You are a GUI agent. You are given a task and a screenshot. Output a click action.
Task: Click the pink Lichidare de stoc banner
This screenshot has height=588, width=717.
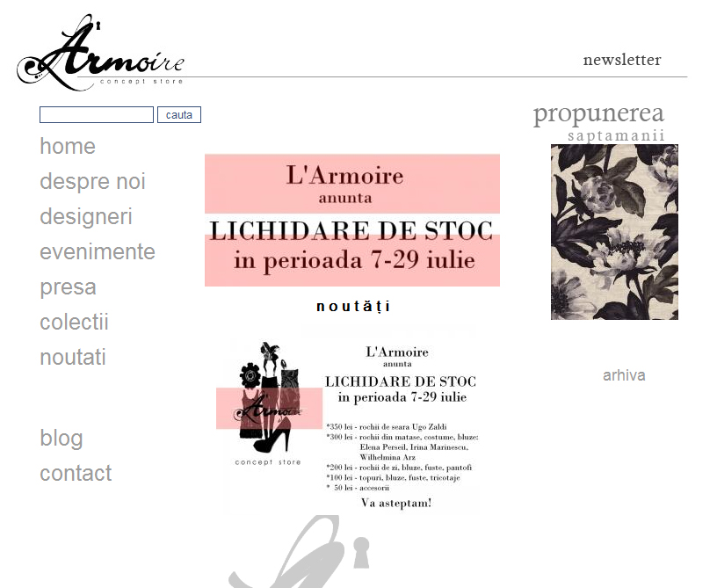(x=352, y=221)
